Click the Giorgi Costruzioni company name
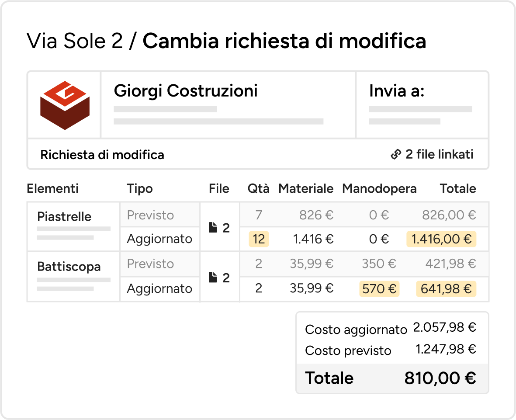 [186, 91]
